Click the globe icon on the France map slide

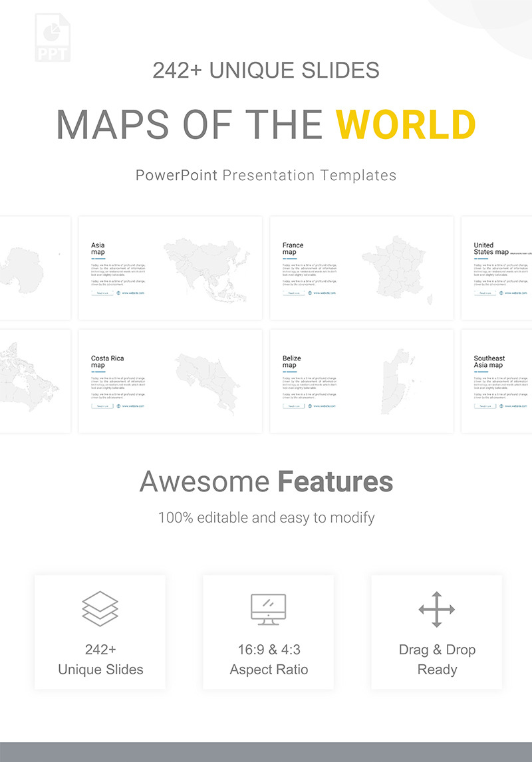[x=309, y=293]
